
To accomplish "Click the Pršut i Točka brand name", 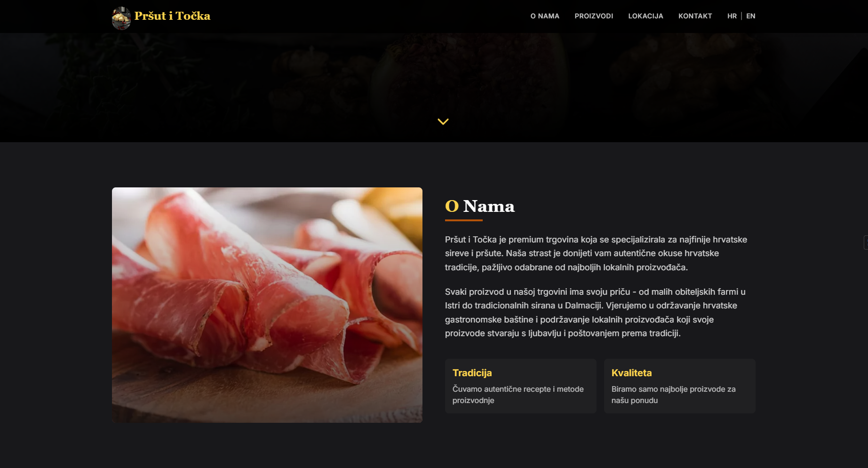I will (x=172, y=16).
